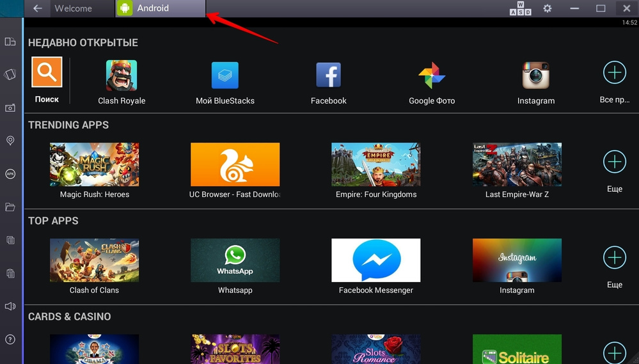Viewport: 639px width, 364px height.
Task: Open the Obama slots casino thumbnail
Action: pos(94,349)
